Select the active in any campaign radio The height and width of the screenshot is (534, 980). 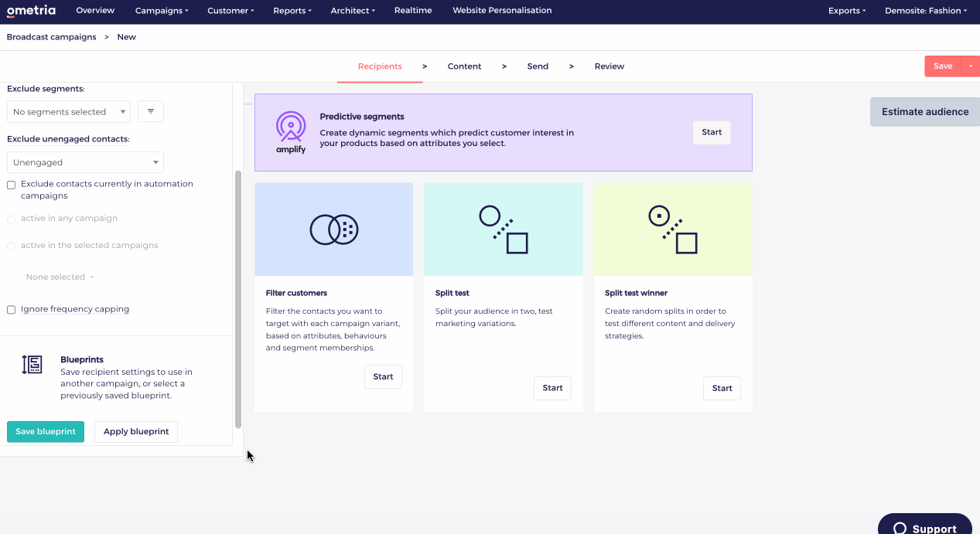11,219
